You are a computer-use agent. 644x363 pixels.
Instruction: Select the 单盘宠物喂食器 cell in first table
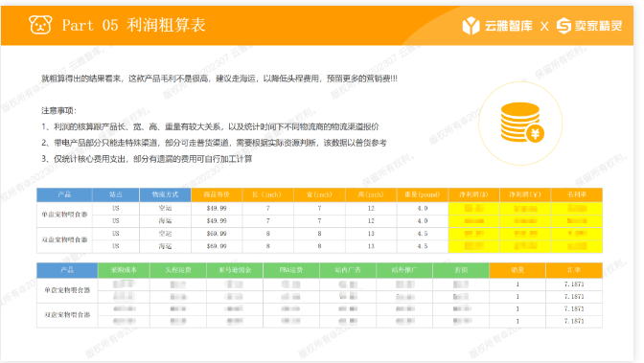click(x=64, y=215)
